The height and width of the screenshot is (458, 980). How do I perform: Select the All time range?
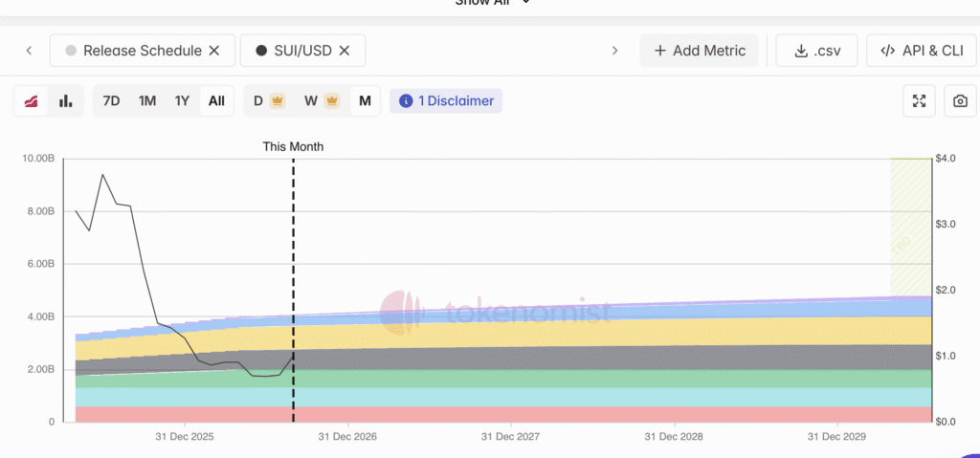(216, 101)
